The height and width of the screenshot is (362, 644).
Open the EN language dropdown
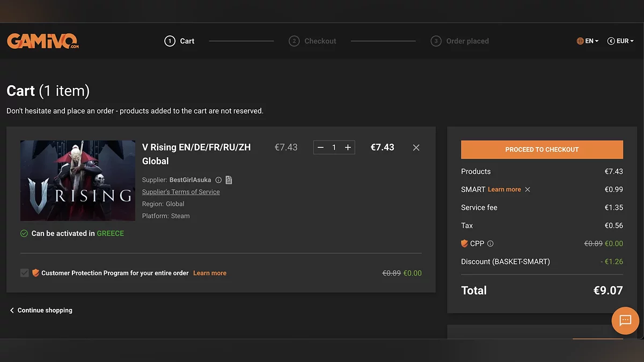point(587,41)
